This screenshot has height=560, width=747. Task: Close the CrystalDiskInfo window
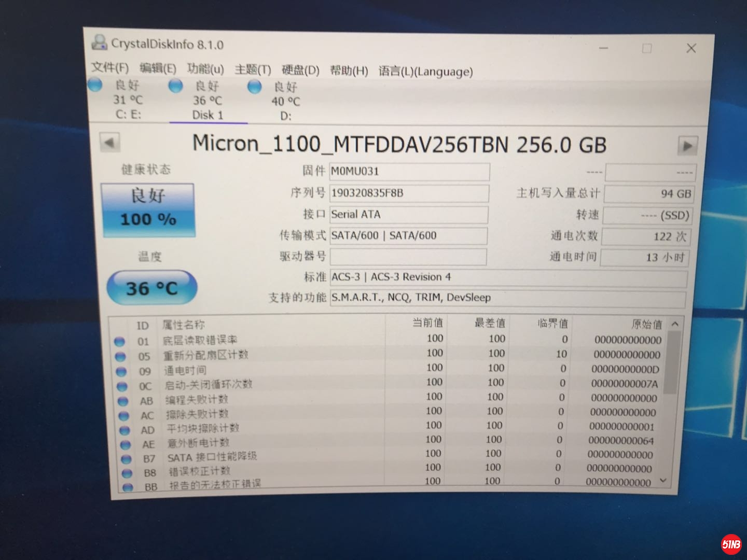[x=691, y=48]
